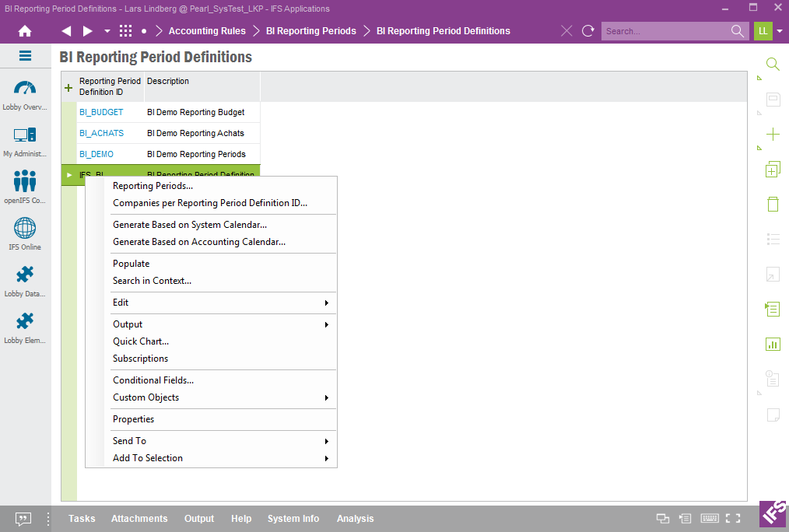Open the Output bottom panel tab

[199, 519]
